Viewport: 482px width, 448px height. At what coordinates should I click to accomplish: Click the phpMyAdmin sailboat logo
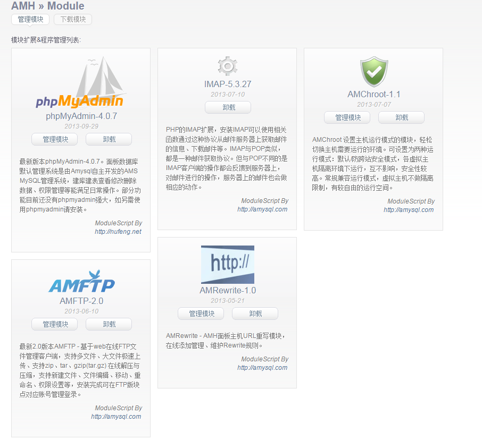81,83
